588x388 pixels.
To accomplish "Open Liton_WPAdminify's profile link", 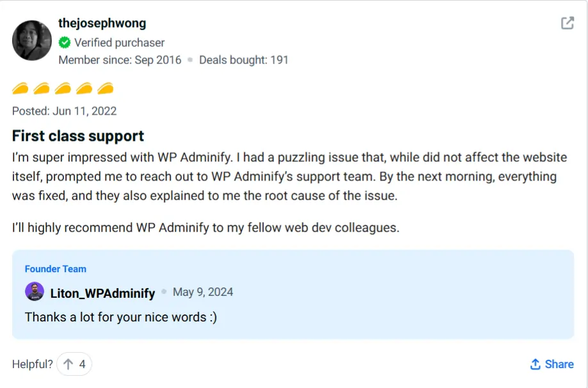I will point(103,292).
